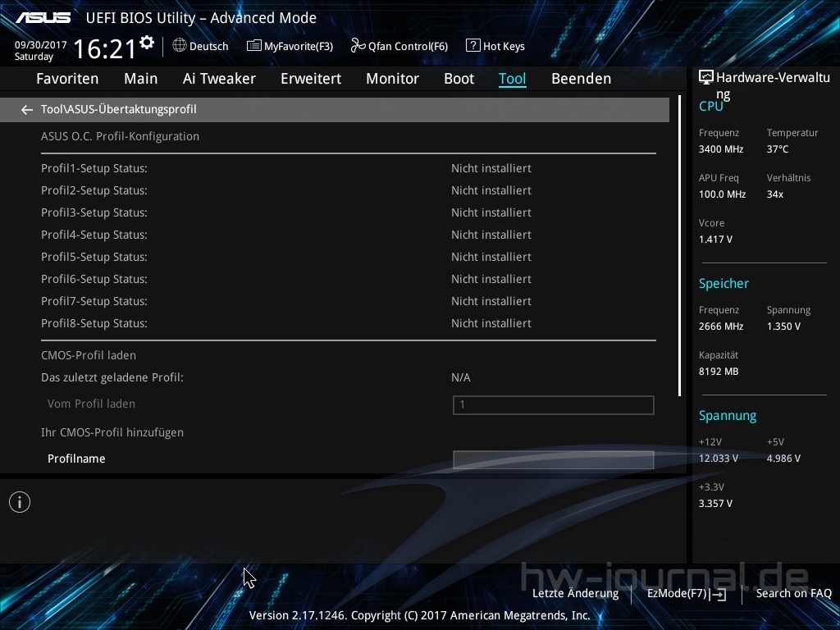This screenshot has width=840, height=630.
Task: Click the CPU temperature value 37°C
Action: coord(778,149)
